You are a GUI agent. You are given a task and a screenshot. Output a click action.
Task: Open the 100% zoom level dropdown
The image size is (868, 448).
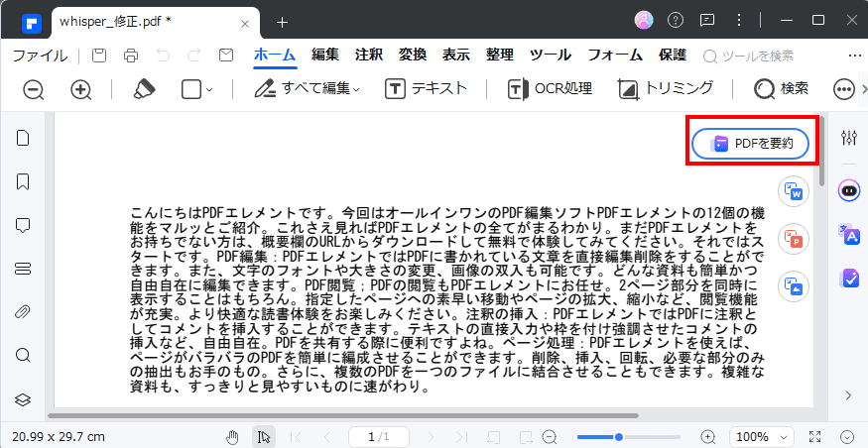(x=762, y=437)
